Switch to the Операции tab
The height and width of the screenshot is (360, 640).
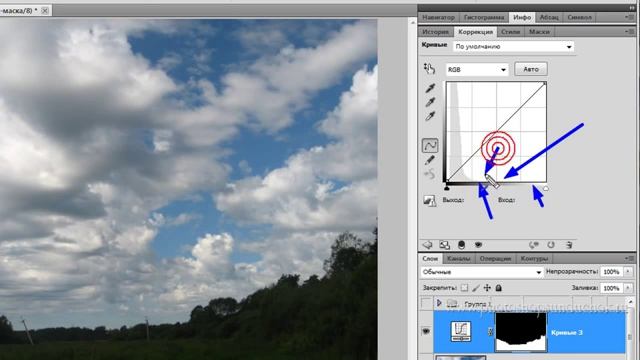tap(495, 258)
